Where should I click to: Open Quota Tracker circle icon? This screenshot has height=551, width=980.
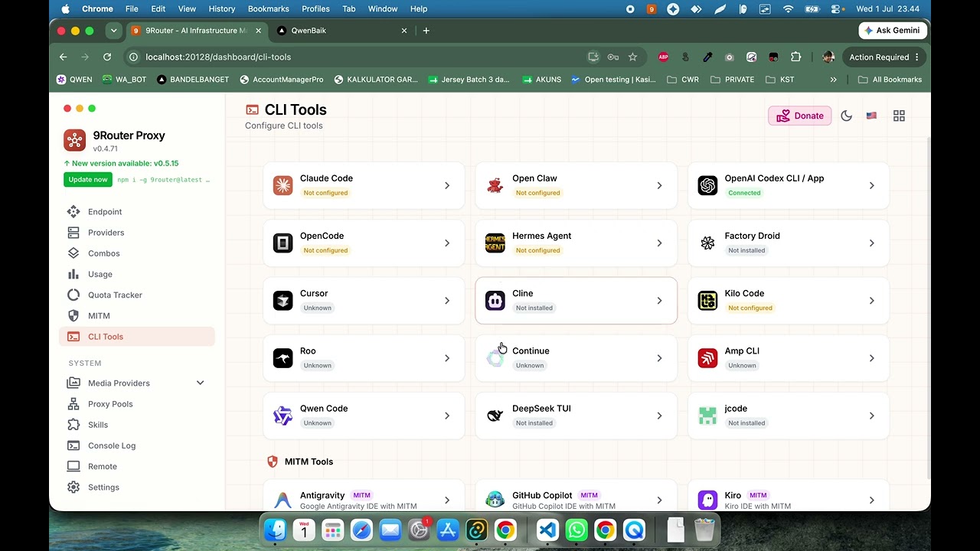coord(73,295)
